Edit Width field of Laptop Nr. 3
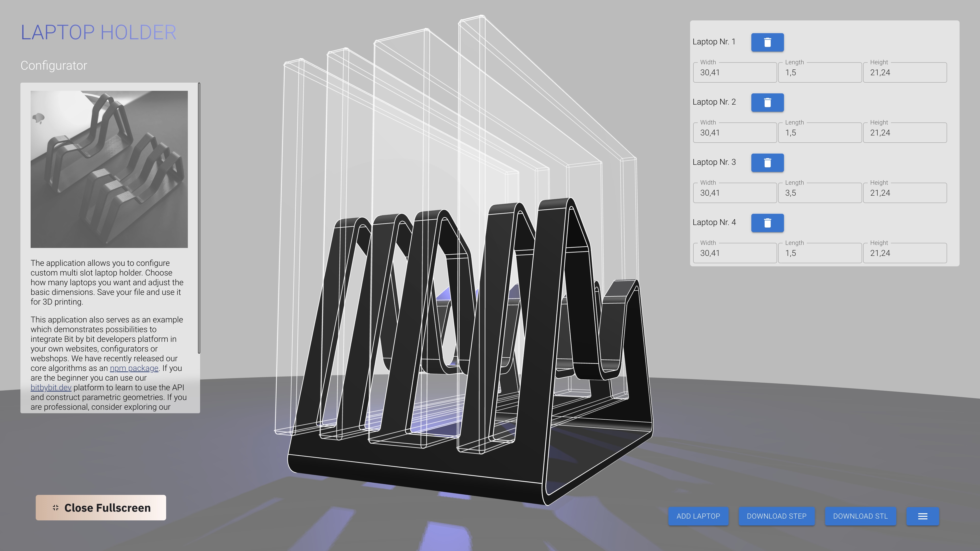The height and width of the screenshot is (551, 980). pyautogui.click(x=735, y=193)
